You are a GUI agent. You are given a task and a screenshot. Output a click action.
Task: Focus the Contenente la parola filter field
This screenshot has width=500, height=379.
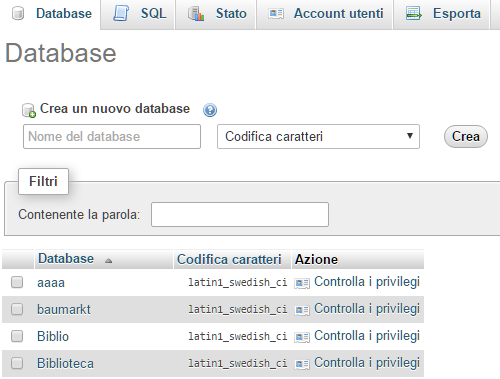[240, 214]
